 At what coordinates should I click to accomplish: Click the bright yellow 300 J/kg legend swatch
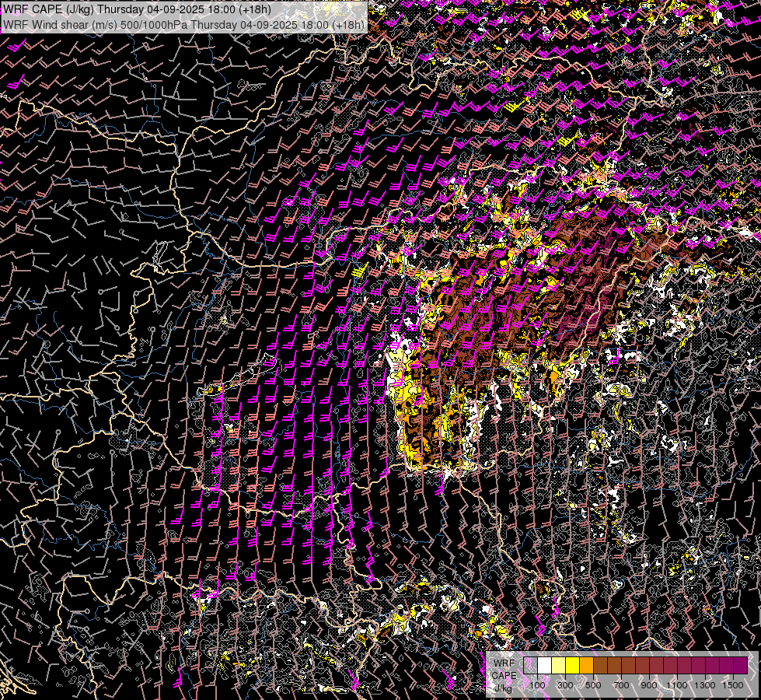572,665
